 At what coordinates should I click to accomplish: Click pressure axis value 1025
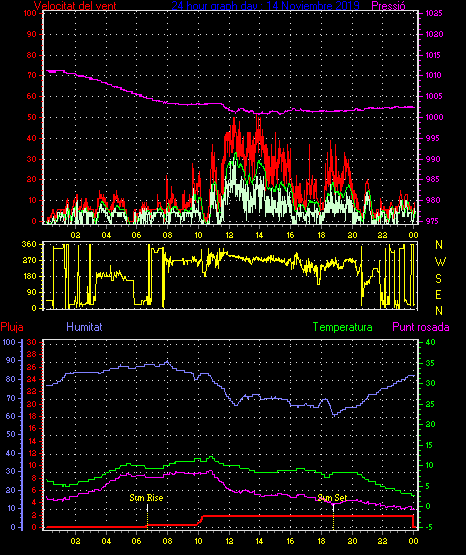(434, 13)
